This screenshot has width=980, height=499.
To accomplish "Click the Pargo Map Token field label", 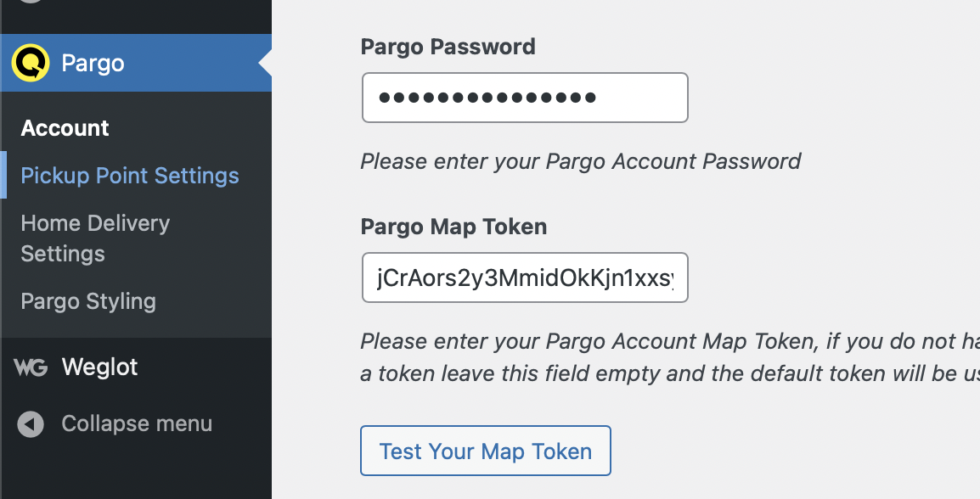I will (453, 227).
